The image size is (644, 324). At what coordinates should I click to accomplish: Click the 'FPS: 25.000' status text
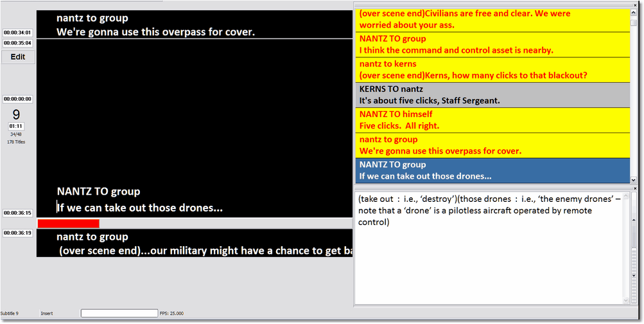click(x=171, y=313)
